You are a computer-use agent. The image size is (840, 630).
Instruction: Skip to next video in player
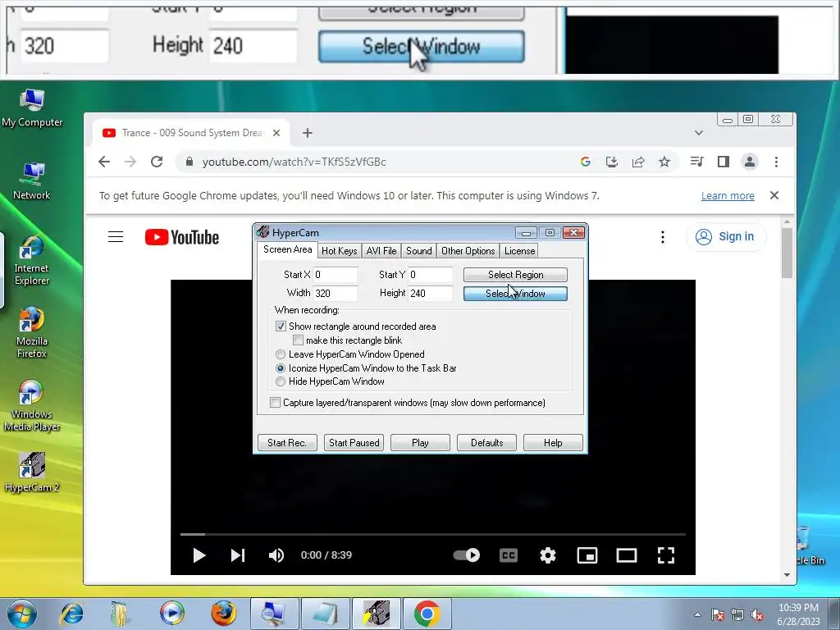(238, 555)
